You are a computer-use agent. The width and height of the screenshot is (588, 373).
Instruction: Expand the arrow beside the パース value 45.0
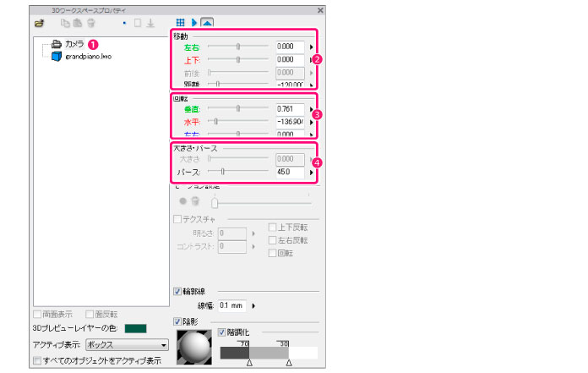click(x=310, y=172)
